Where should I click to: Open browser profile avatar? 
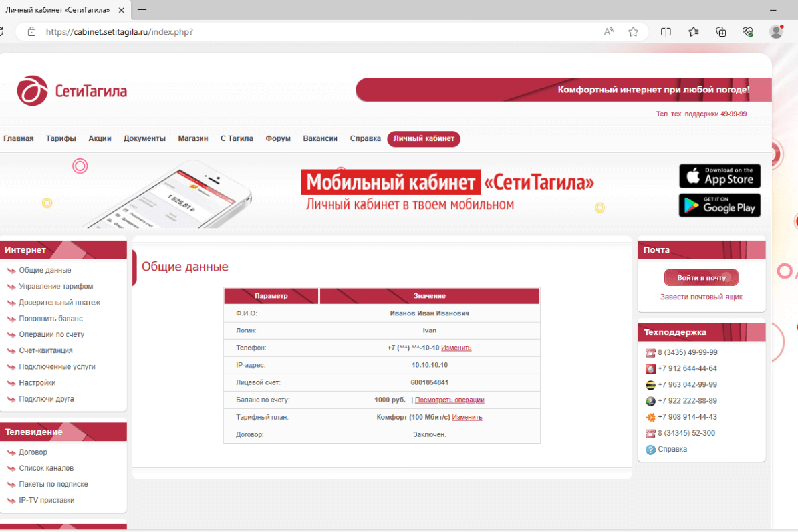pos(776,31)
